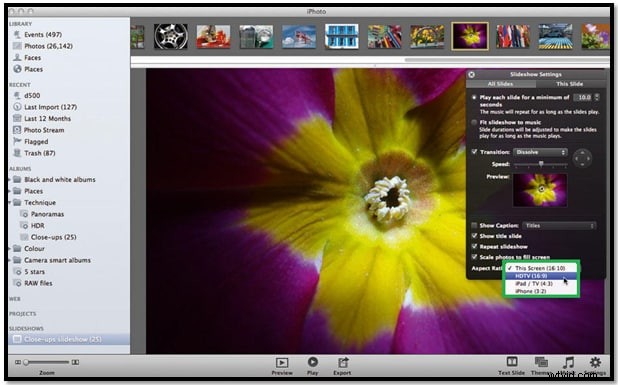Viewport: 618px width, 385px height.
Task: Toggle Show title slide checkbox
Action: [x=474, y=236]
